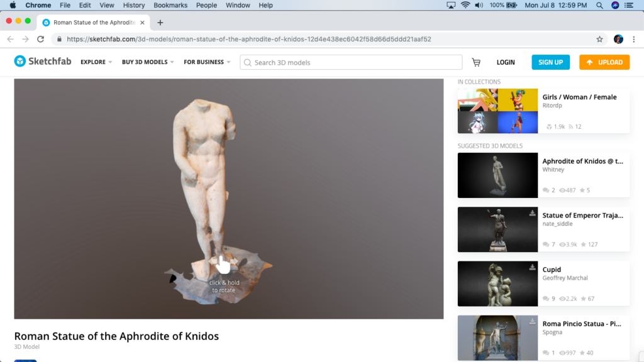Open the History menu
Viewport: 644px width, 362px height.
coord(134,5)
